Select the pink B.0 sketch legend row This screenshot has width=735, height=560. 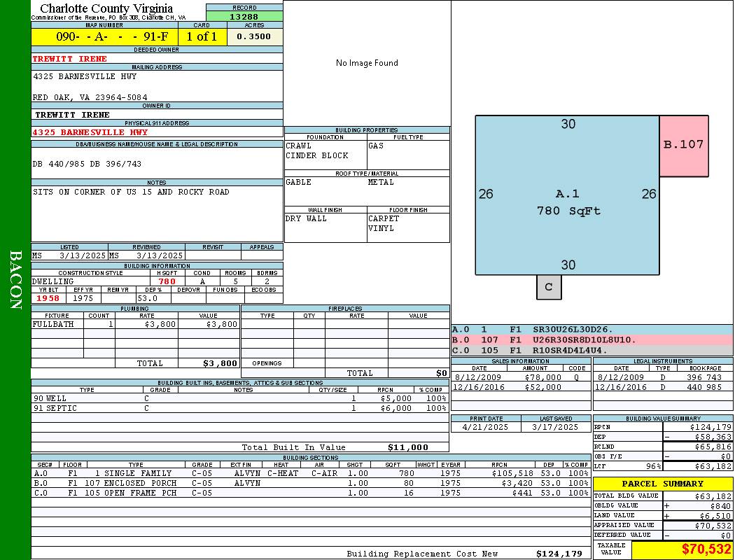pos(591,339)
